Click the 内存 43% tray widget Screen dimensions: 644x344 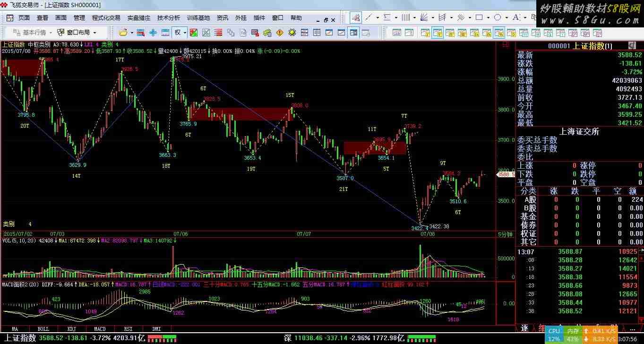(x=573, y=335)
